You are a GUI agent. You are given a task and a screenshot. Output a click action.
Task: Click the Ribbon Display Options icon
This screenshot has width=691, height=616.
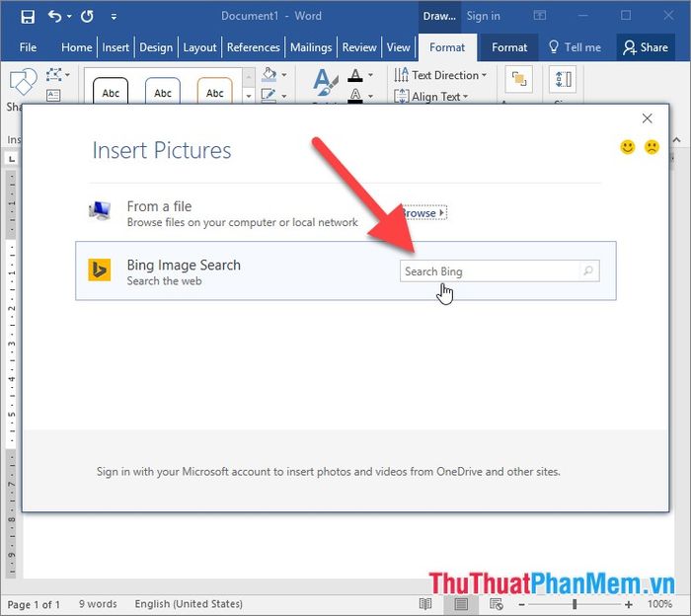(539, 16)
